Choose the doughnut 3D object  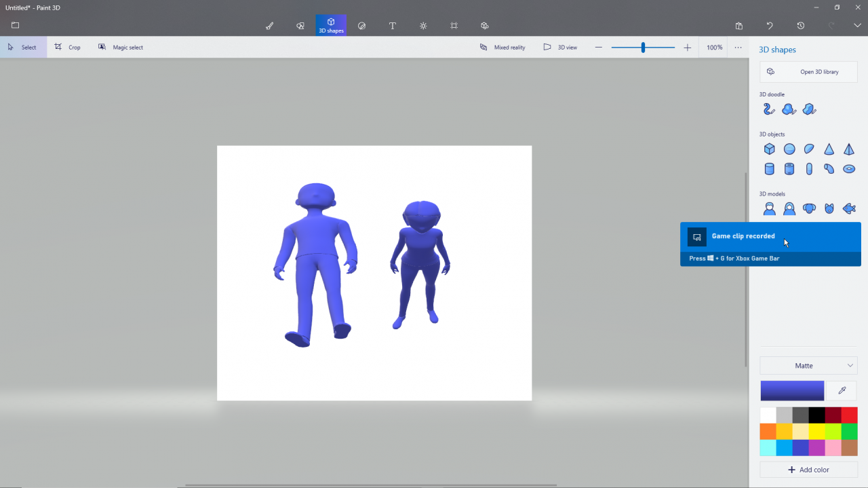849,169
